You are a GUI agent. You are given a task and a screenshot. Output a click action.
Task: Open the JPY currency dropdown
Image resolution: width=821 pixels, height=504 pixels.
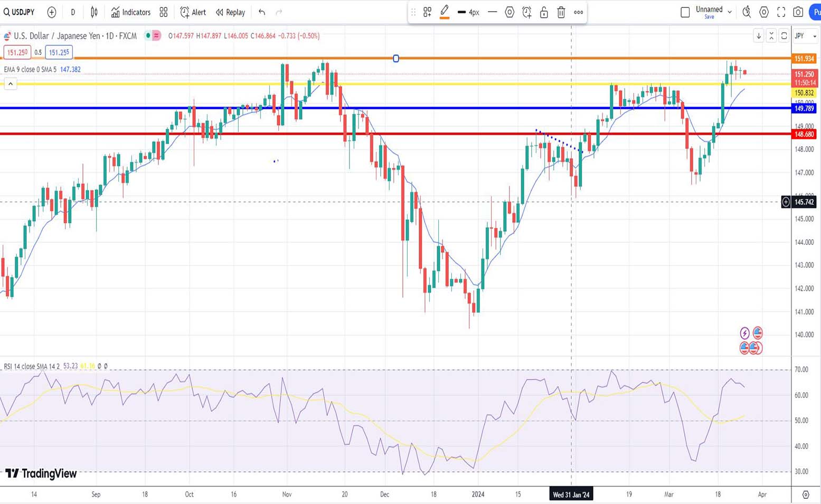coord(806,36)
